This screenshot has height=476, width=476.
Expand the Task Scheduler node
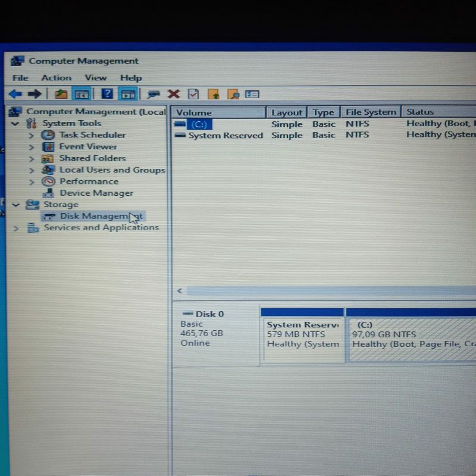[x=32, y=136]
